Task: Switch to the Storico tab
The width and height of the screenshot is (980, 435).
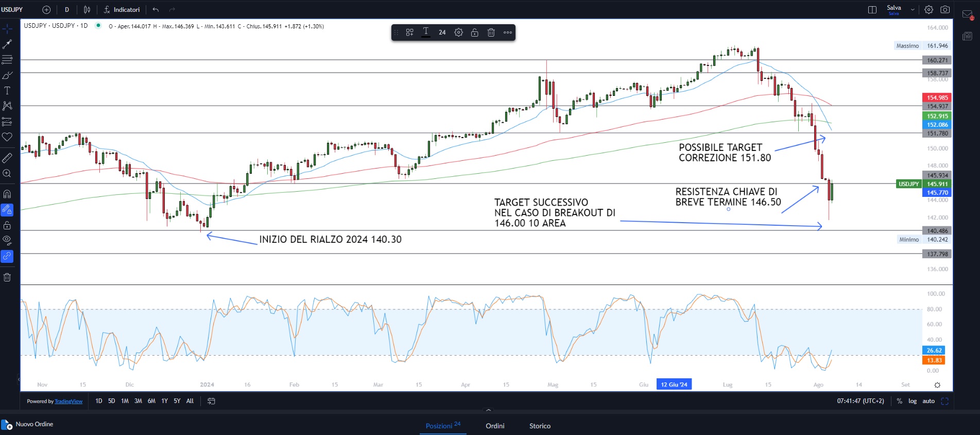Action: (x=540, y=426)
